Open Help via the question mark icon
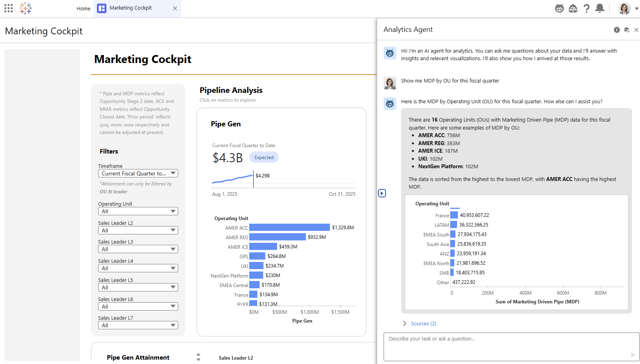The width and height of the screenshot is (640, 364). tap(587, 8)
